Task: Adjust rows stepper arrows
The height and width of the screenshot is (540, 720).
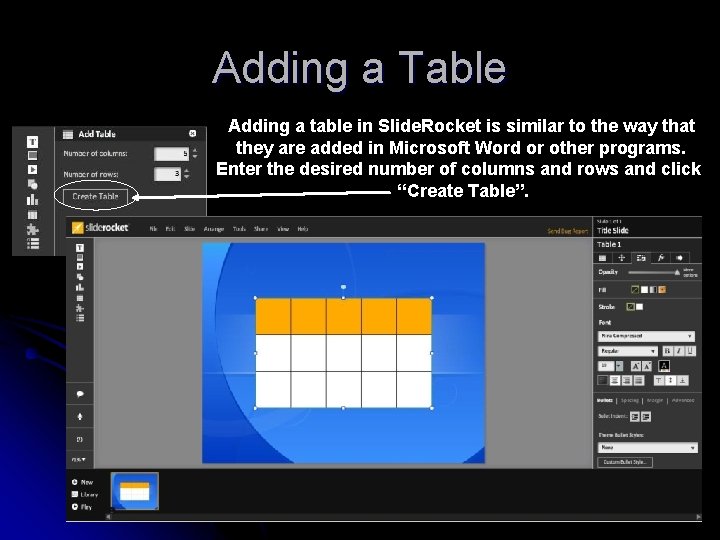Action: pyautogui.click(x=186, y=174)
